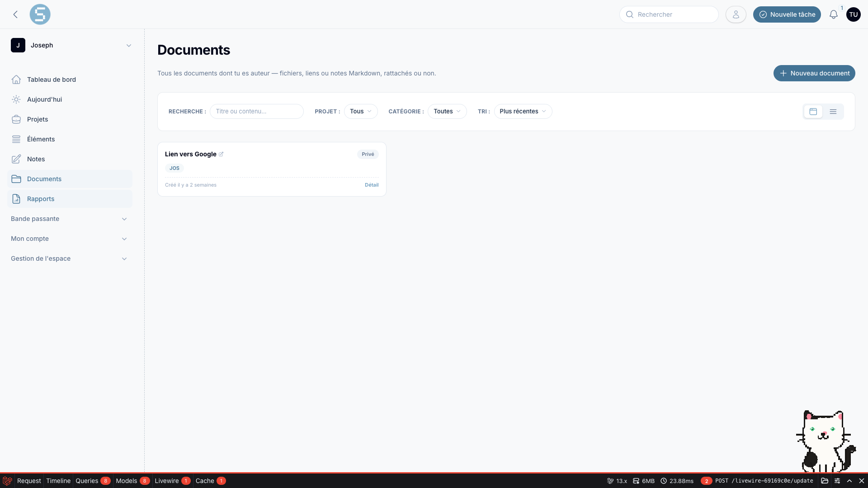Go to Tableau de bord
Screen dimensions: 868x488
pyautogui.click(x=70, y=80)
